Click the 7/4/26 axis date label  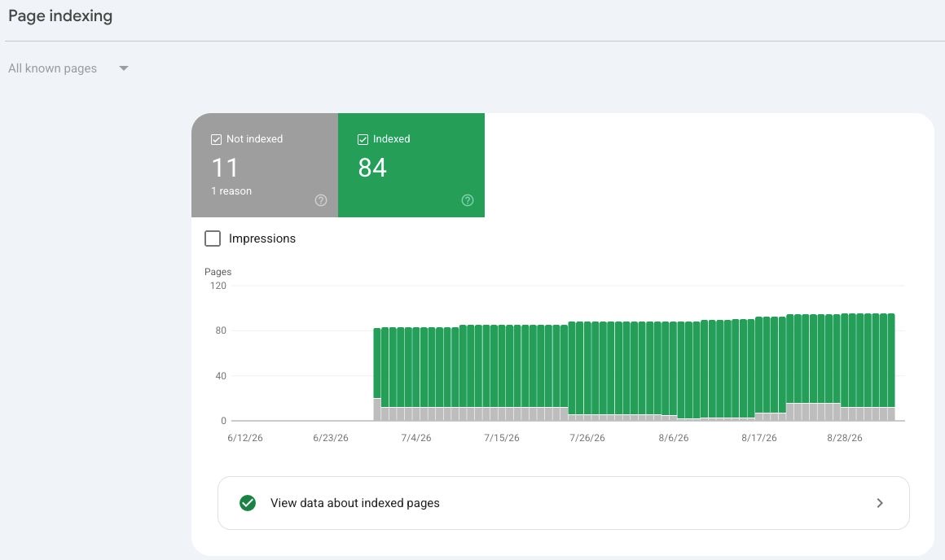(416, 438)
